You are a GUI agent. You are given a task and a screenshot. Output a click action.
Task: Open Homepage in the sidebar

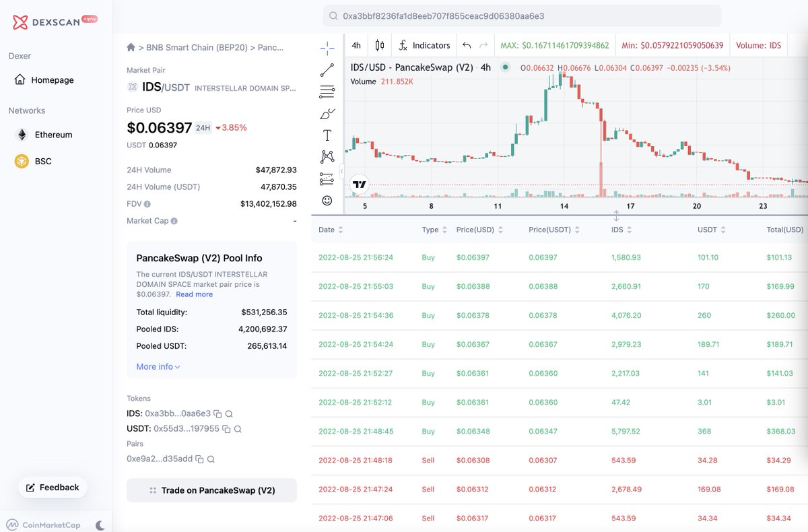click(x=44, y=80)
